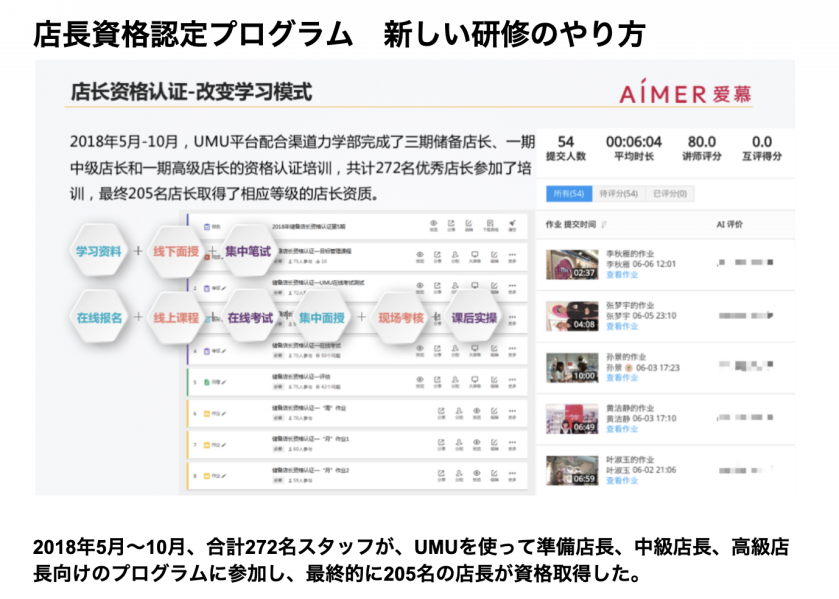Preview the "月" 作业1 row via its eye icon

(x=476, y=443)
